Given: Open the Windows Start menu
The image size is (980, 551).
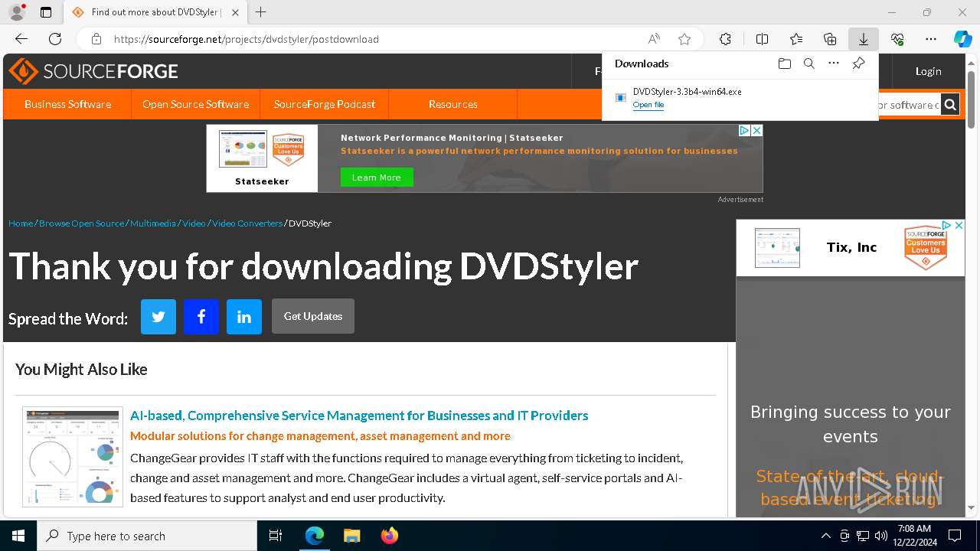Looking at the screenshot, I should pyautogui.click(x=18, y=536).
